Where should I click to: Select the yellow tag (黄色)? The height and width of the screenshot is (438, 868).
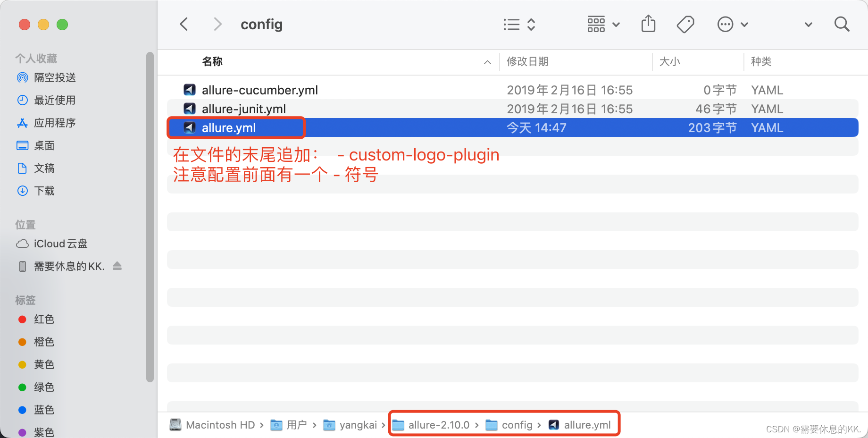[36, 364]
